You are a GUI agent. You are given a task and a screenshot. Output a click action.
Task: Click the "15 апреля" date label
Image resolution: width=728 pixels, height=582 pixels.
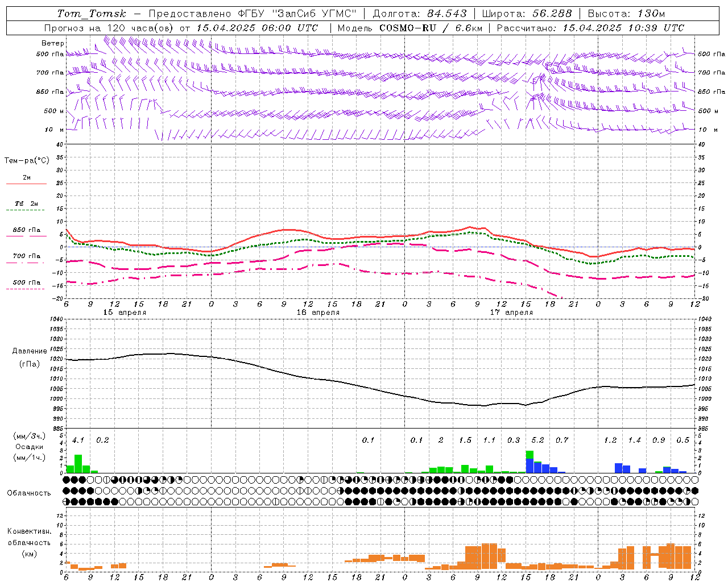point(125,313)
